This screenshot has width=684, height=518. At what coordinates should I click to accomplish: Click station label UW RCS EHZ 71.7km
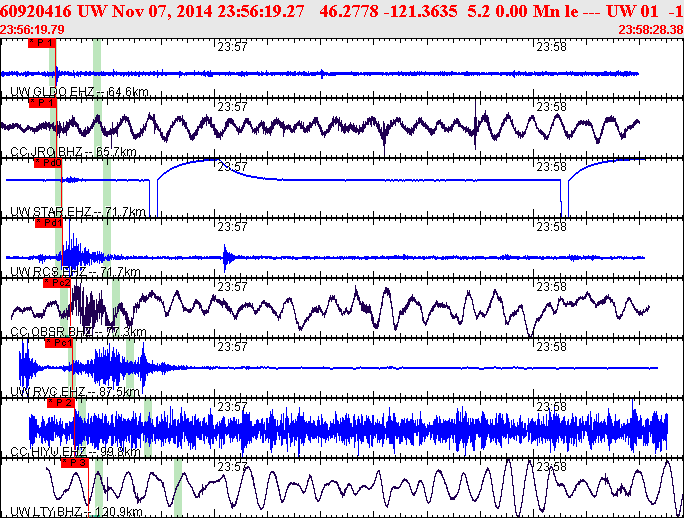click(x=75, y=272)
